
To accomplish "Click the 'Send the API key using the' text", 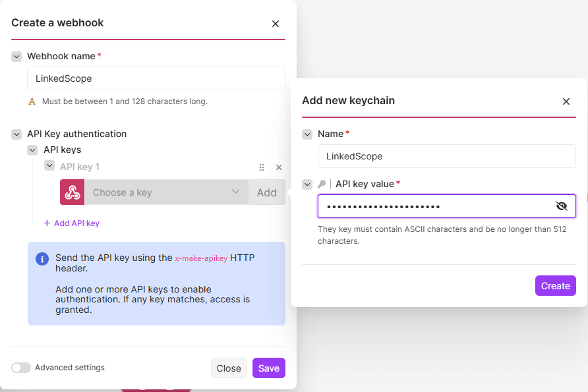I will [x=114, y=258].
